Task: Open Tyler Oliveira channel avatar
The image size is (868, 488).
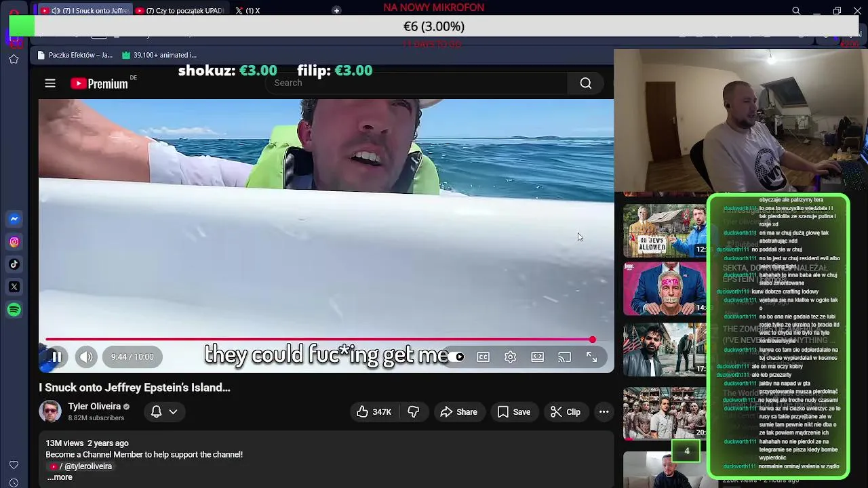Action: [50, 411]
